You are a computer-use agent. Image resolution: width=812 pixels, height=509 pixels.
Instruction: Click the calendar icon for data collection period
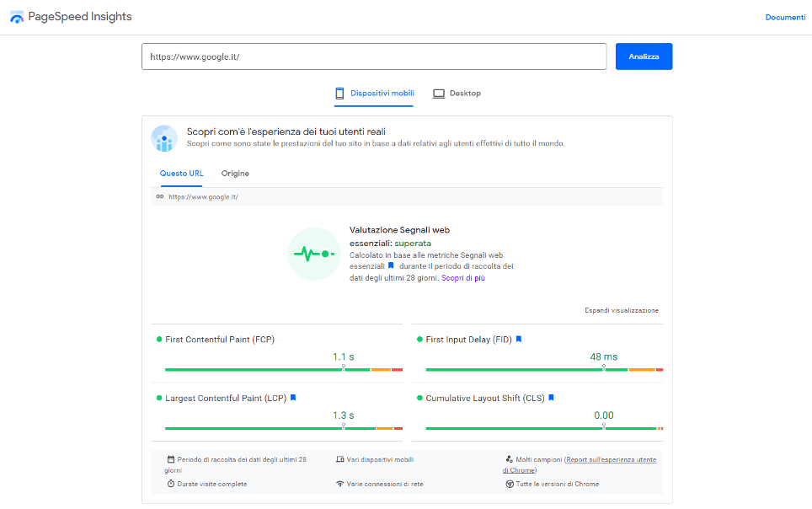coord(171,459)
